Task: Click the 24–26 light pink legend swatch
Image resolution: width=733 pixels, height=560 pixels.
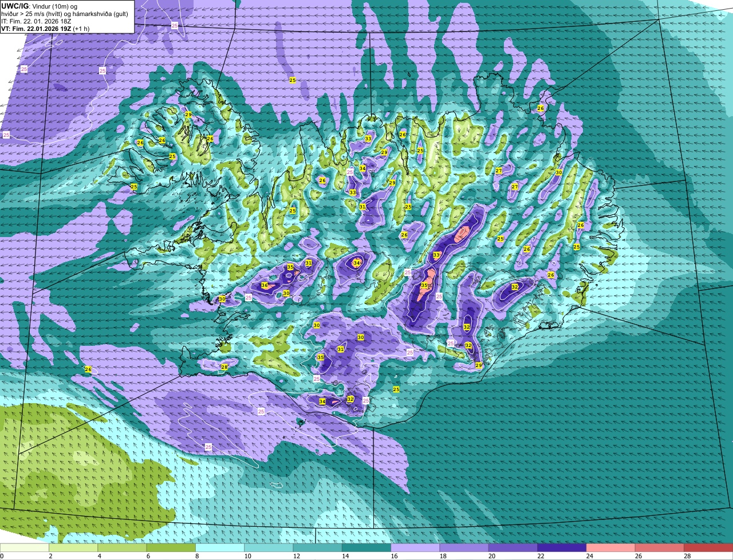Action: click(611, 547)
